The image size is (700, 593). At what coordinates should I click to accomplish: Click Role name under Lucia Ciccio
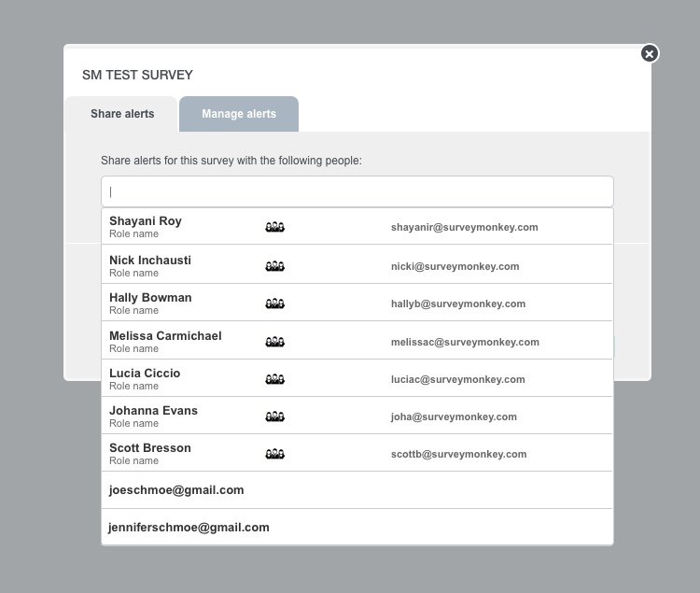[133, 387]
